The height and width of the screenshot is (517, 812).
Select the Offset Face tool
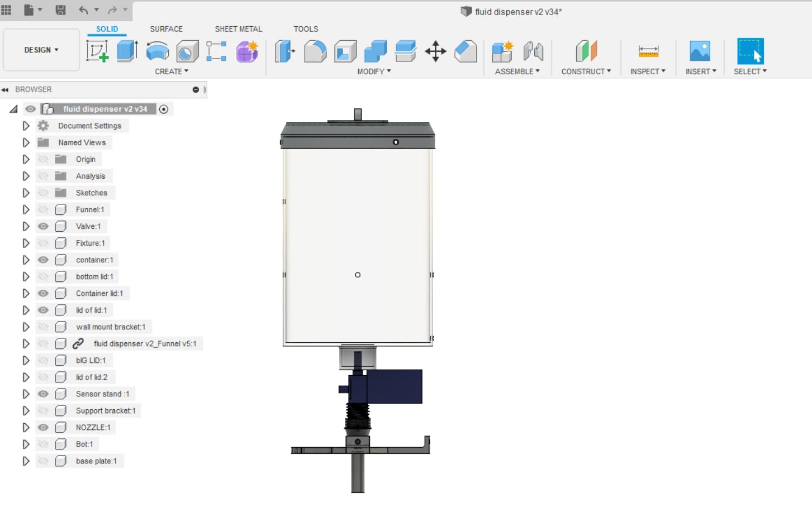click(405, 51)
